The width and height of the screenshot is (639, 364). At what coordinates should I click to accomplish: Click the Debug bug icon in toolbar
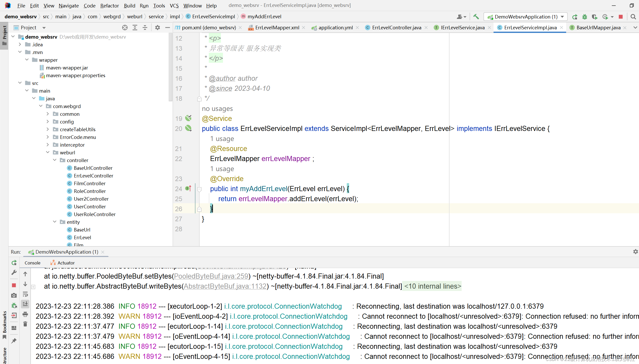pos(584,17)
